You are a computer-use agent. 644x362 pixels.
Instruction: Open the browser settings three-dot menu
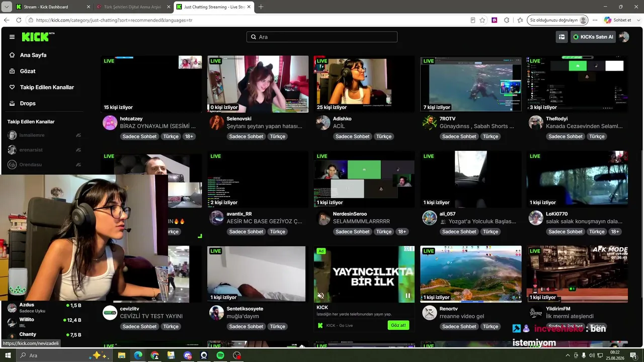point(595,20)
